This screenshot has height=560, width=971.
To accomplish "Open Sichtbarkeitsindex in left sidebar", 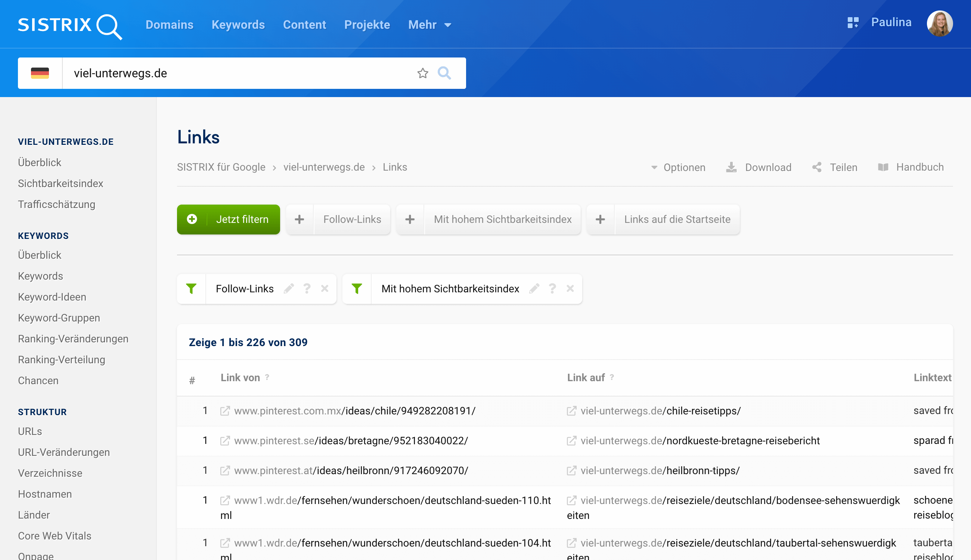I will [61, 183].
